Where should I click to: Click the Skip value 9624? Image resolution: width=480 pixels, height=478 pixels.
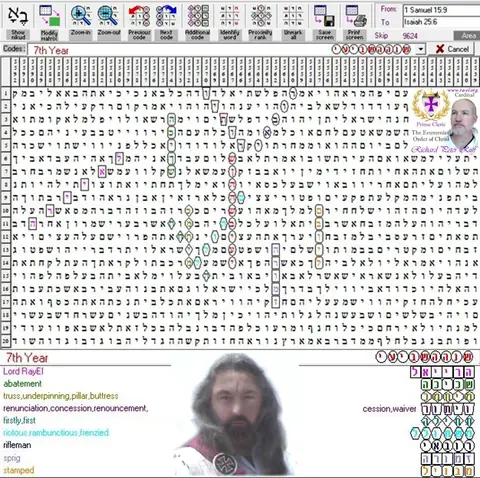click(410, 36)
